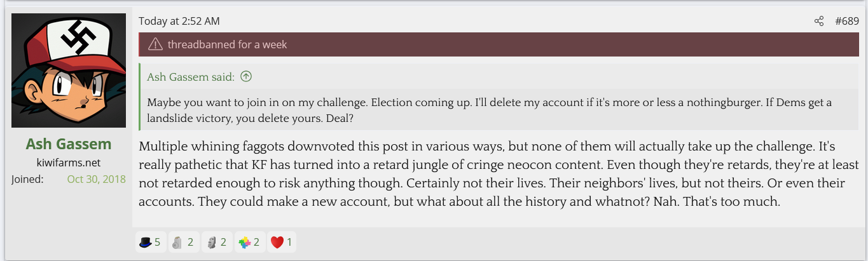Click the top hat reaction icon
This screenshot has width=868, height=261.
point(145,242)
